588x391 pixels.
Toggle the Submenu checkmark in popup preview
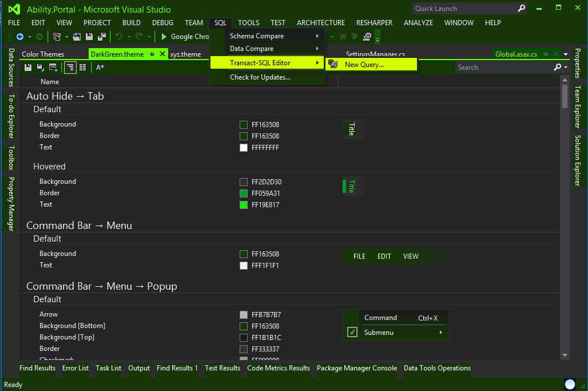click(x=352, y=332)
